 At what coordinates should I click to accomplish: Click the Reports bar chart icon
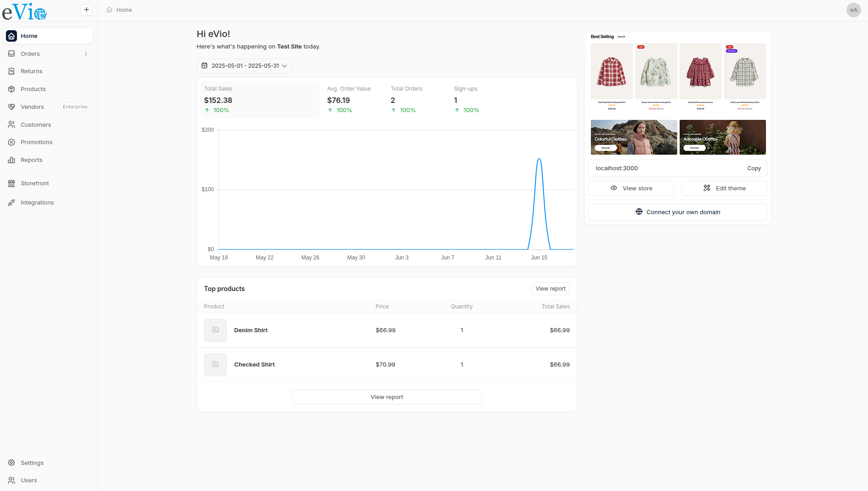[x=11, y=160]
